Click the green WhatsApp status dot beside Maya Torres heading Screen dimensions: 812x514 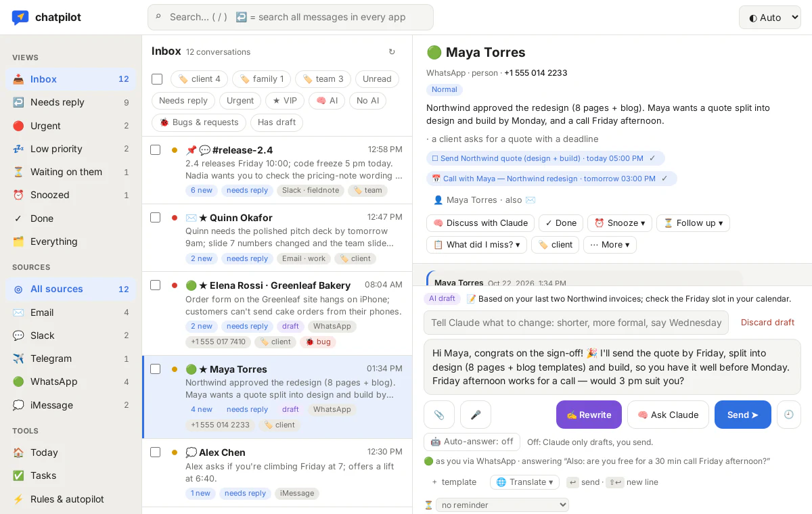(434, 53)
